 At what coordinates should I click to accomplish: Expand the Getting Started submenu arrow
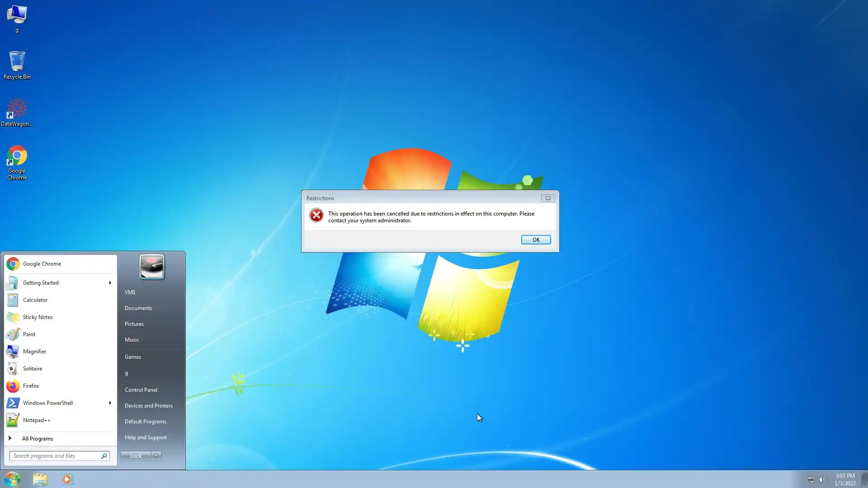(110, 282)
